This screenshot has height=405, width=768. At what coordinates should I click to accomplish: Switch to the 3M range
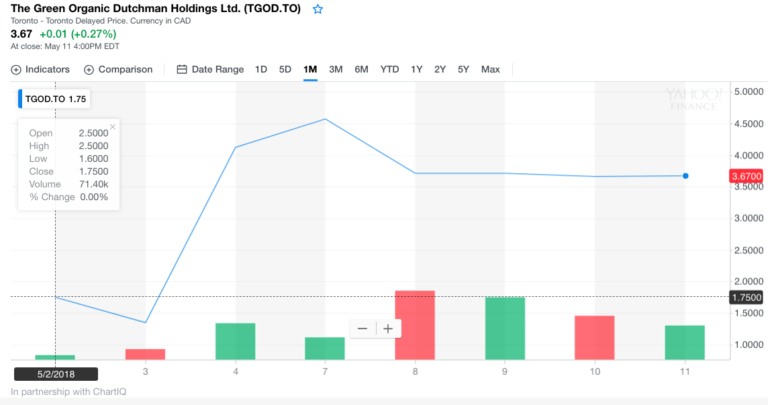pyautogui.click(x=336, y=70)
